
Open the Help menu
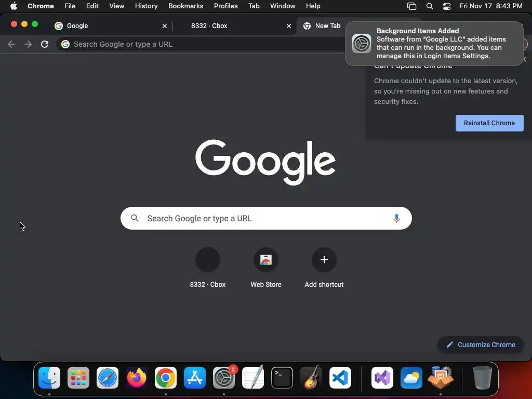[x=313, y=6]
